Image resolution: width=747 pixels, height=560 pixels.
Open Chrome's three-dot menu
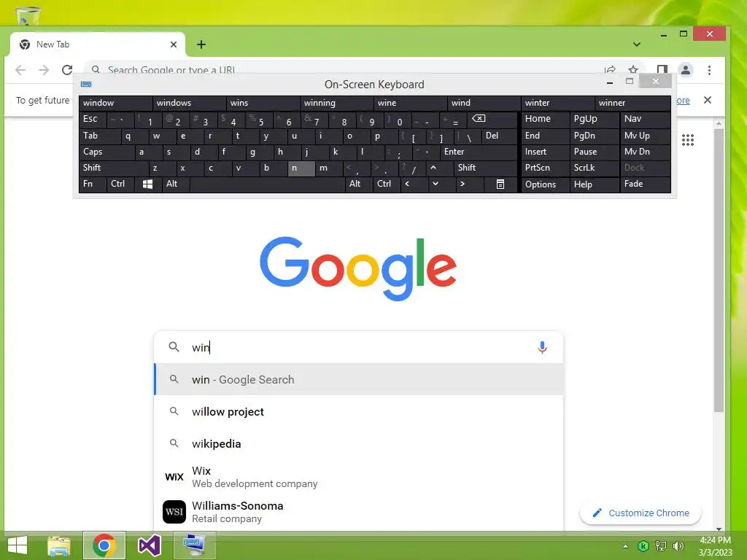[x=709, y=70]
